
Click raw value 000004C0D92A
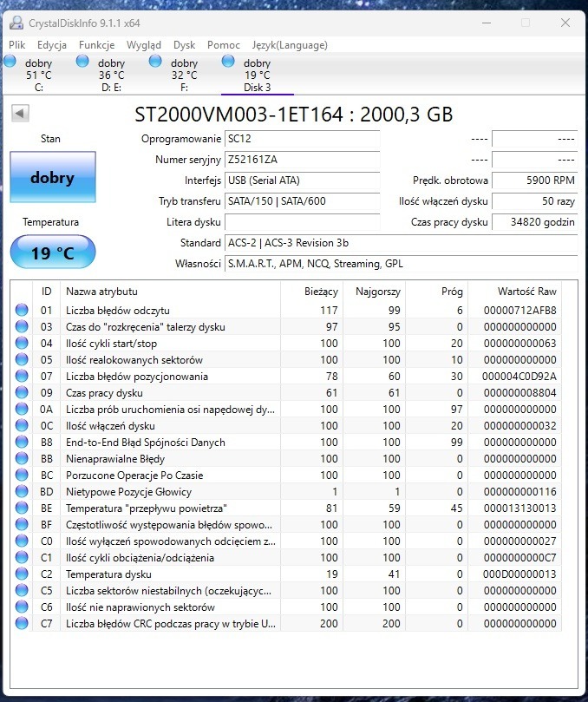(519, 376)
